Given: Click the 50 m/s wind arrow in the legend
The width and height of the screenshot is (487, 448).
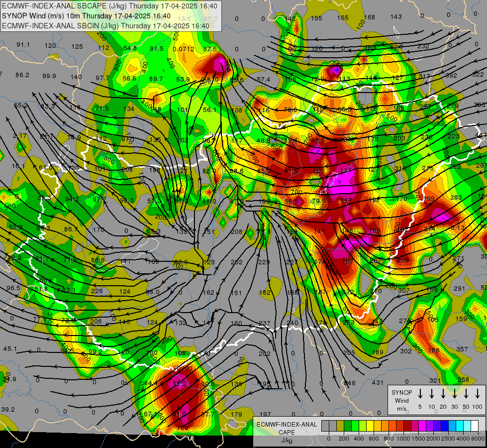Looking at the screenshot, I should [x=466, y=394].
